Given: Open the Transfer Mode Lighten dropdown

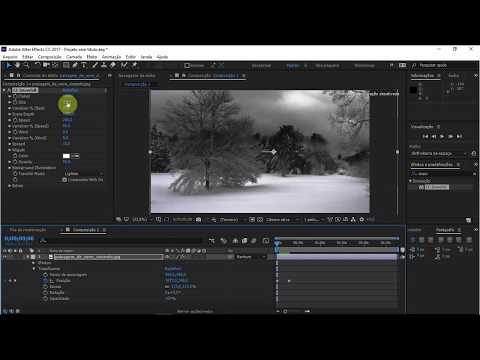Looking at the screenshot, I should [x=83, y=174].
